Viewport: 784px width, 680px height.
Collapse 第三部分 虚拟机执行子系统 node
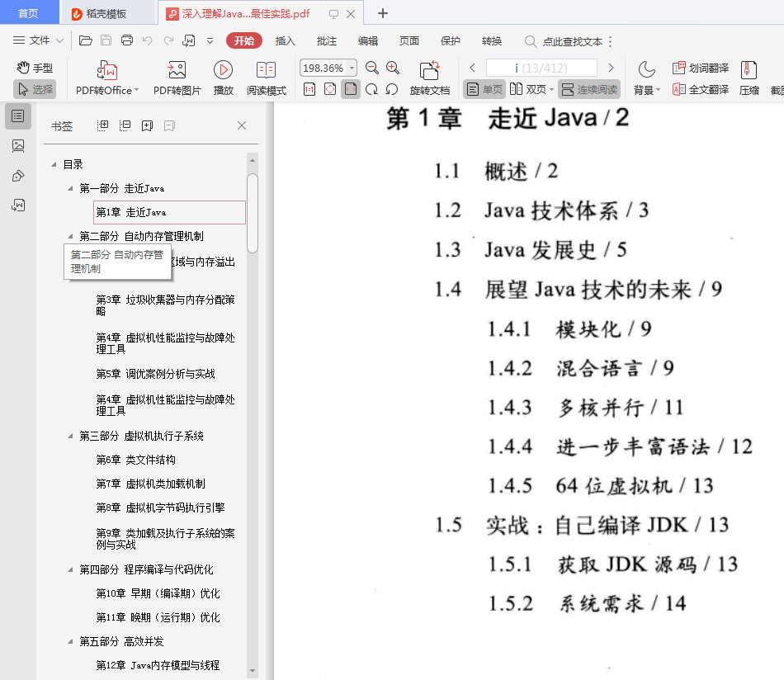tap(70, 436)
